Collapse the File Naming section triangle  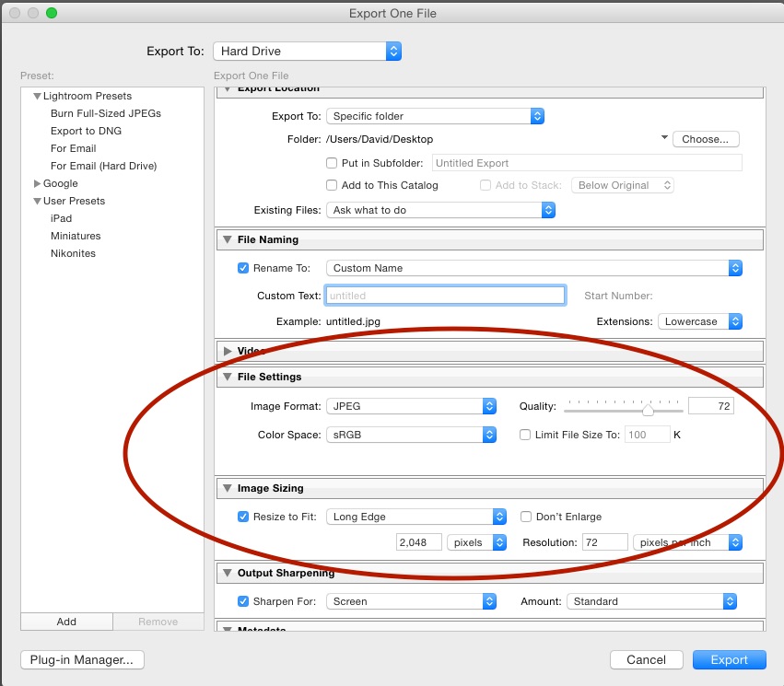click(228, 239)
